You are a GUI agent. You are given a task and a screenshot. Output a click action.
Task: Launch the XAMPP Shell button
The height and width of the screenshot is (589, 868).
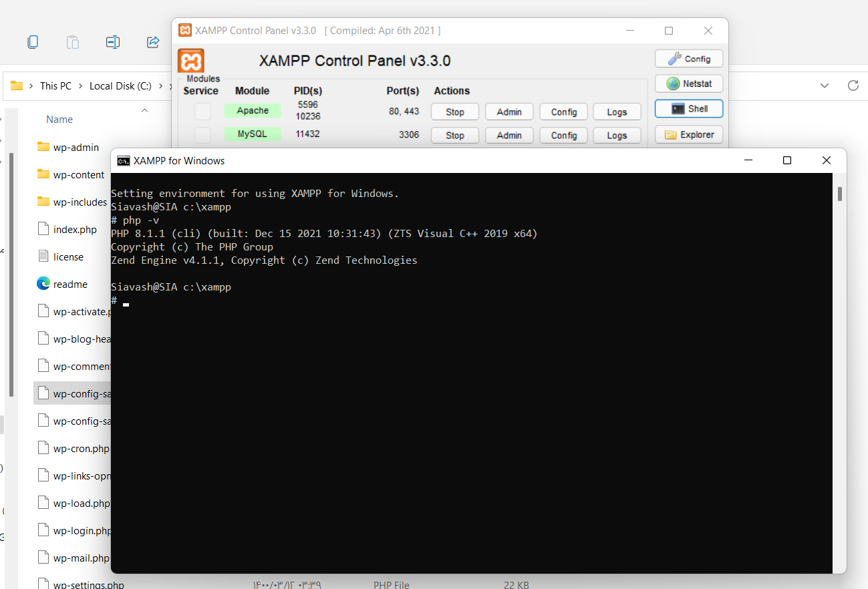coord(689,109)
